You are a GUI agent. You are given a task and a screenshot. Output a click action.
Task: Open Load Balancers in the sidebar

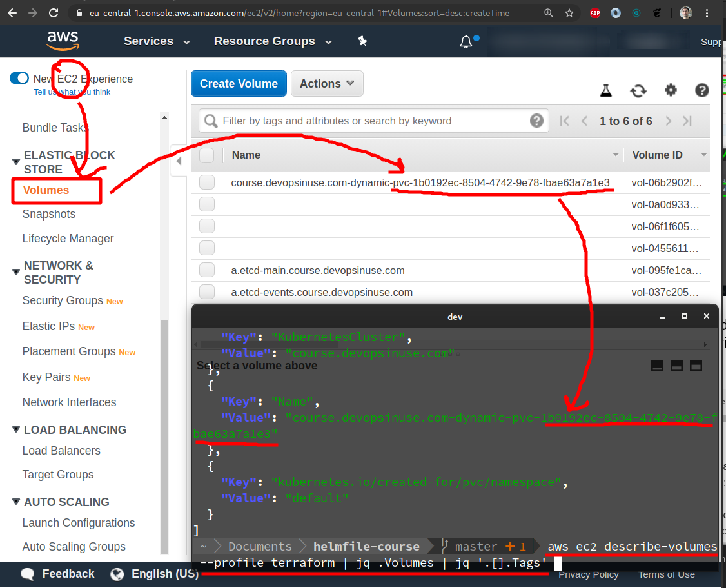coord(61,451)
